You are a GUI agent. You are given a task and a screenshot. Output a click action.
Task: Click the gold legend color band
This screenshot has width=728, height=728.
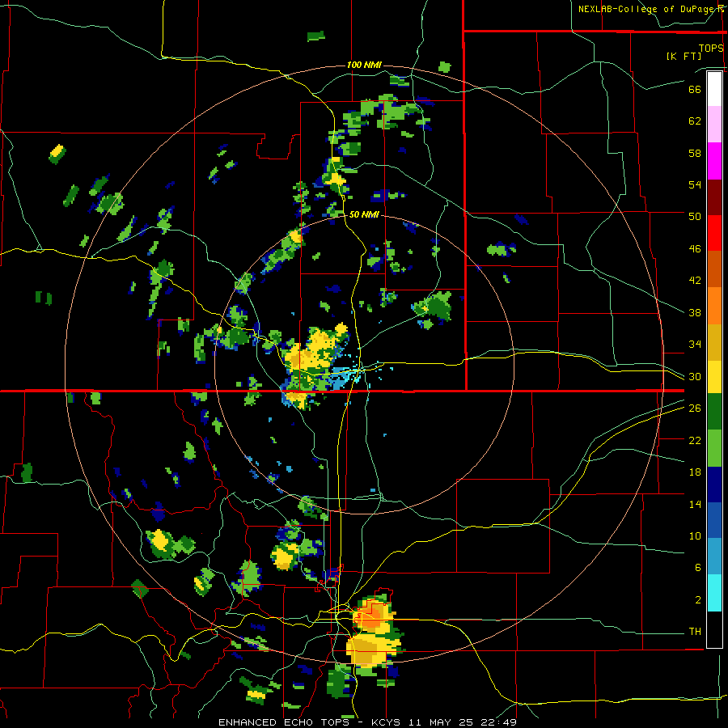coord(714,342)
